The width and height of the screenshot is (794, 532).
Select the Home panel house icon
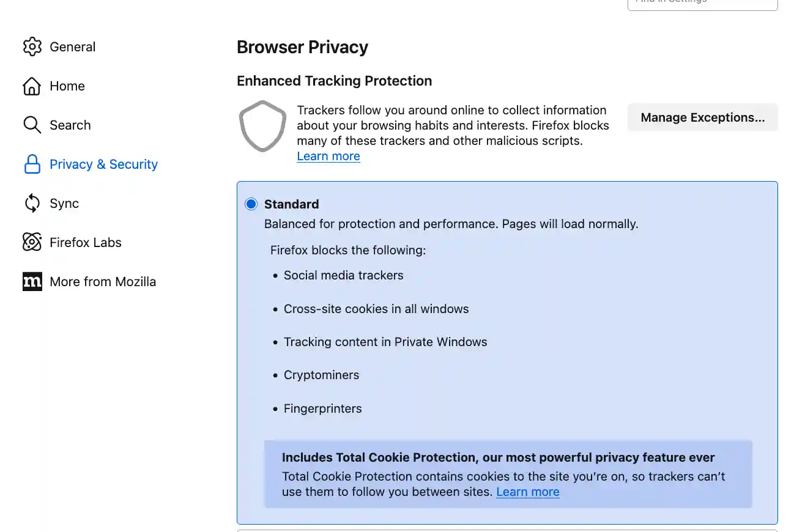32,86
